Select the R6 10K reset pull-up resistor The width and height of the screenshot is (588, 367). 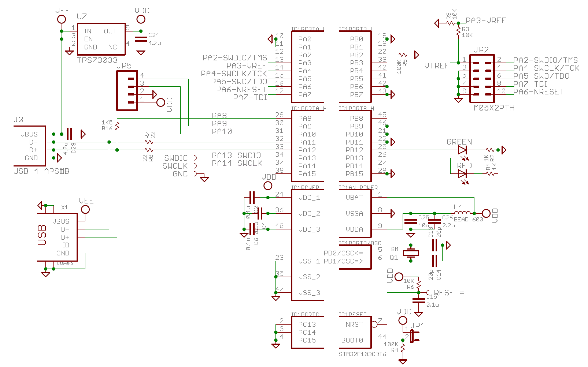pos(419,285)
